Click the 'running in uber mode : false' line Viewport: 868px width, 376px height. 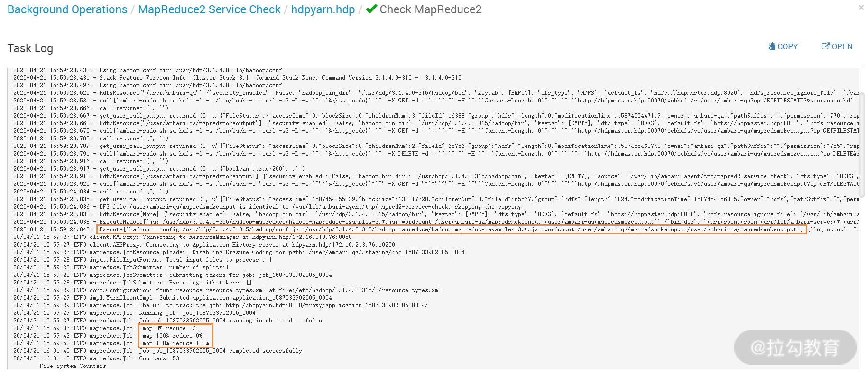coord(167,321)
